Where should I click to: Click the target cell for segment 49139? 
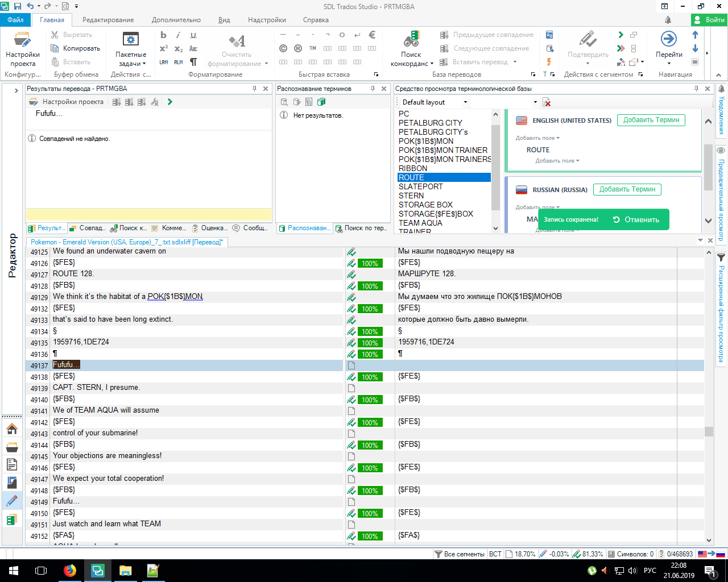click(536, 388)
